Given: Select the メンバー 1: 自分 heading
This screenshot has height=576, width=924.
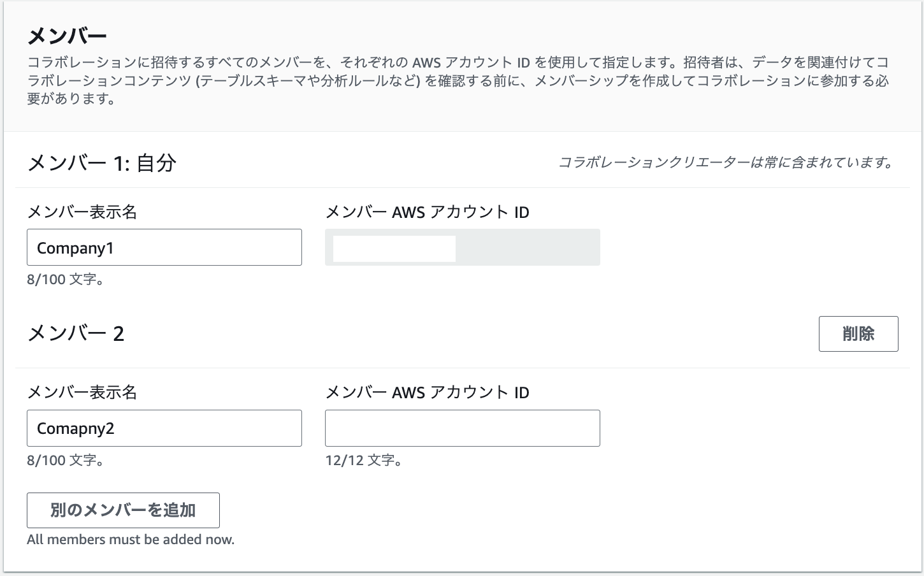Looking at the screenshot, I should pos(102,163).
